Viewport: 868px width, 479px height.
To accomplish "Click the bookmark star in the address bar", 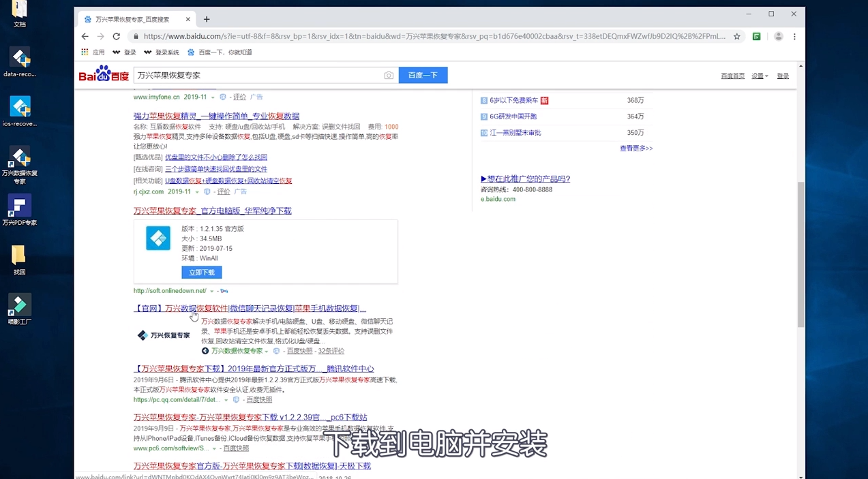I will [x=736, y=36].
